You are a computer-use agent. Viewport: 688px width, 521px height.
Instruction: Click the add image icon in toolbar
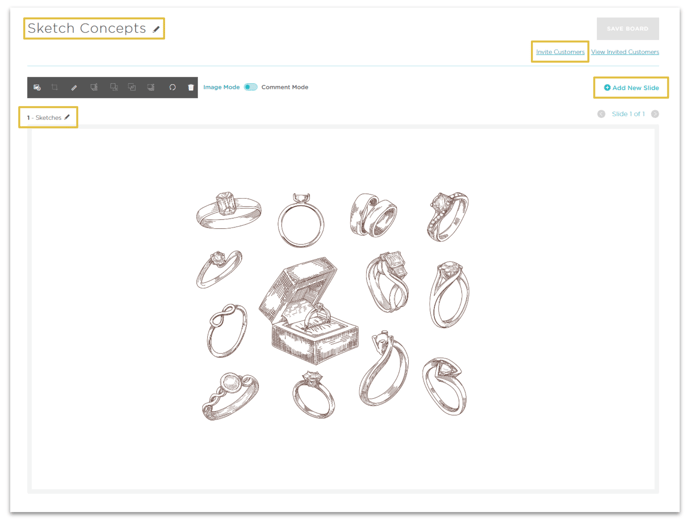[37, 87]
